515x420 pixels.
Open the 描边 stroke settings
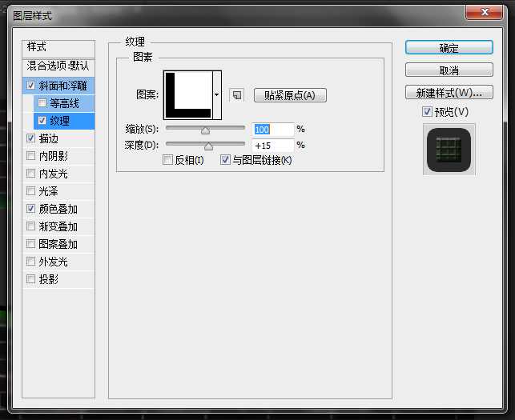(49, 138)
